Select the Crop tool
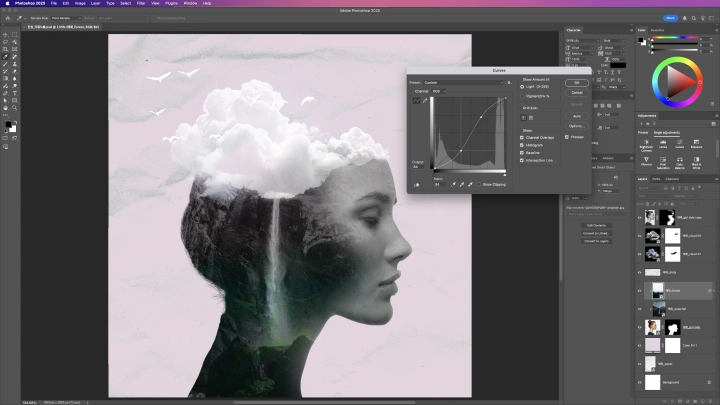The image size is (720, 405). point(6,49)
